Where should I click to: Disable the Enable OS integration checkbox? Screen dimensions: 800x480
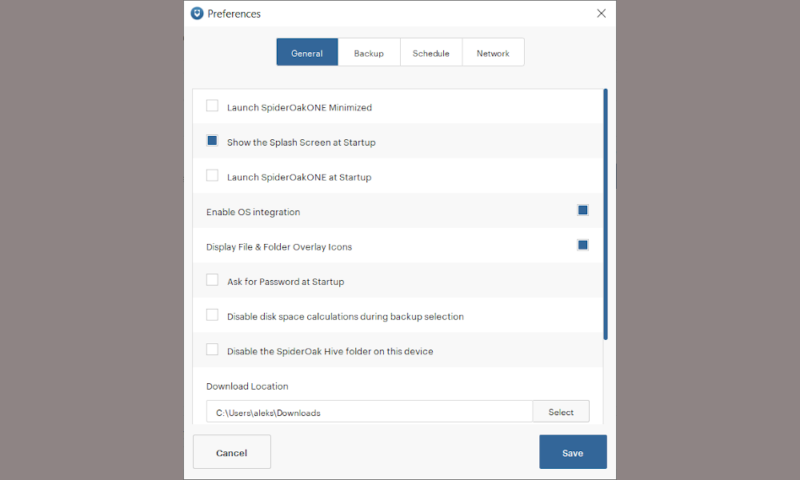pos(583,210)
